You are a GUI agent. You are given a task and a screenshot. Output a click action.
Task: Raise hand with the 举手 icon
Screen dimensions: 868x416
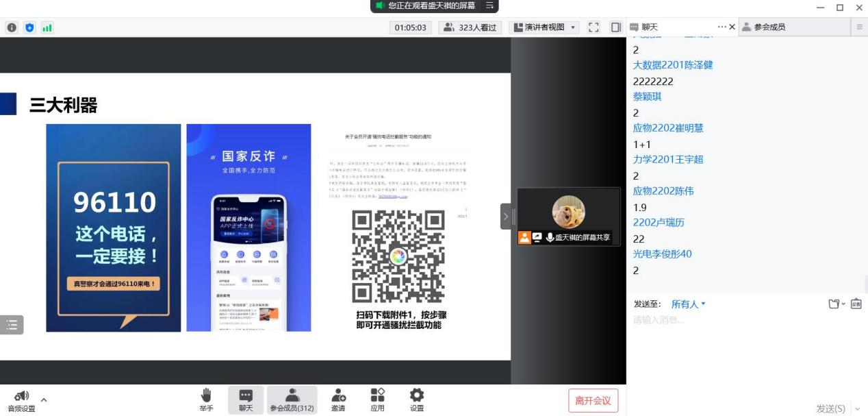point(206,400)
